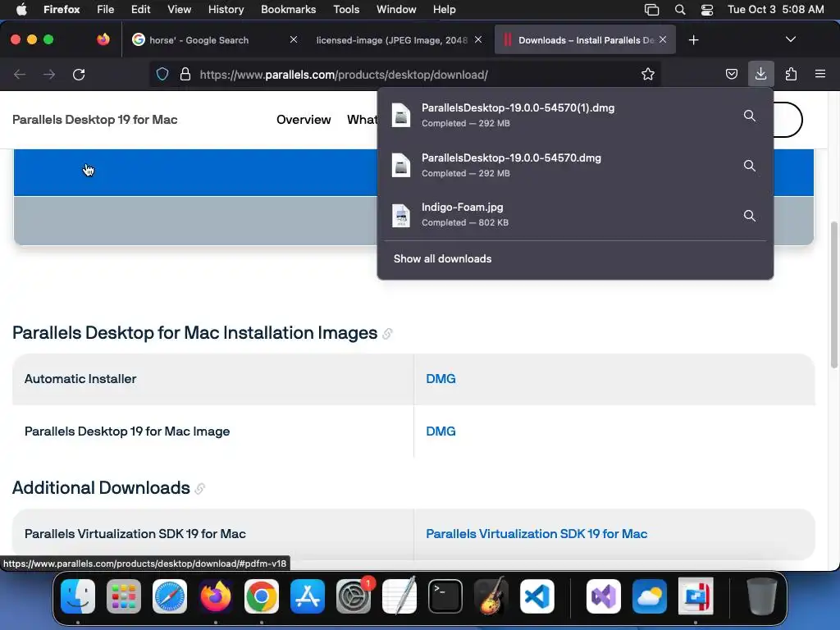Open Google Chrome from the Dock
The height and width of the screenshot is (630, 840).
[x=262, y=596]
